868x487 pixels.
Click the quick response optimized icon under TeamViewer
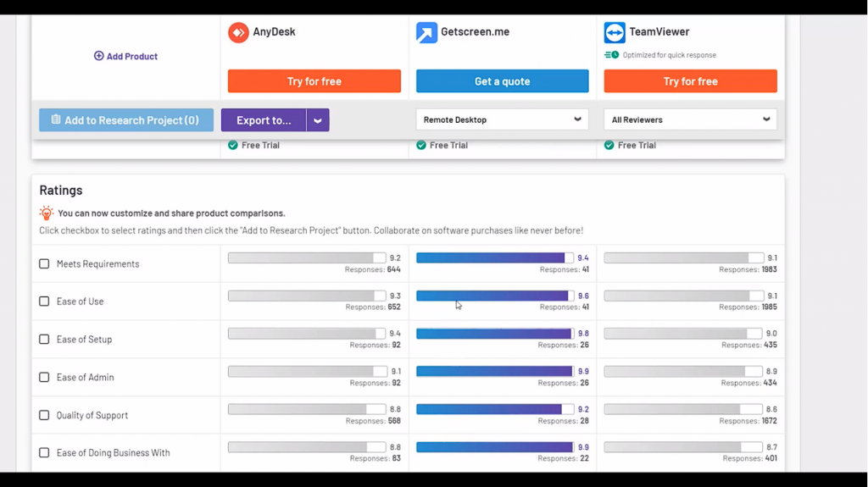tap(612, 55)
